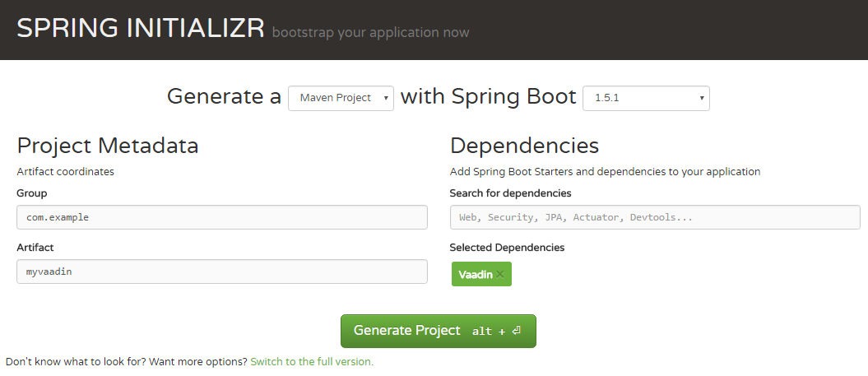Click the Search for dependencies label

coord(510,193)
